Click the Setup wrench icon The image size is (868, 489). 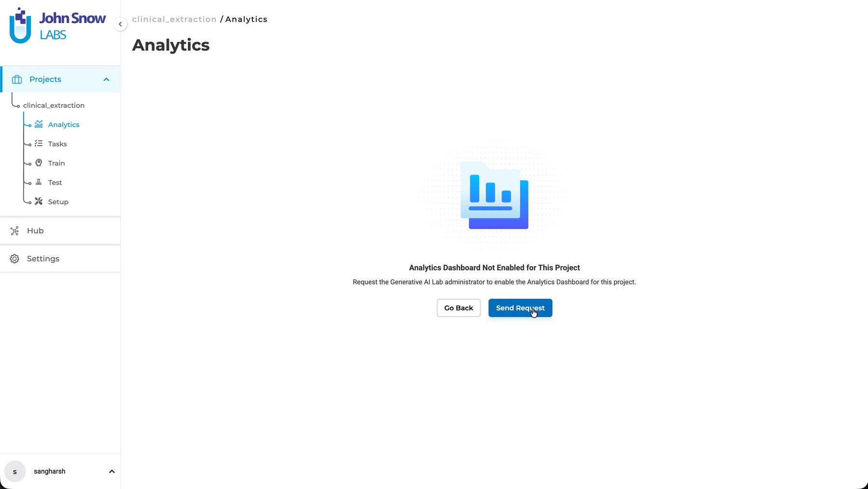pos(39,202)
